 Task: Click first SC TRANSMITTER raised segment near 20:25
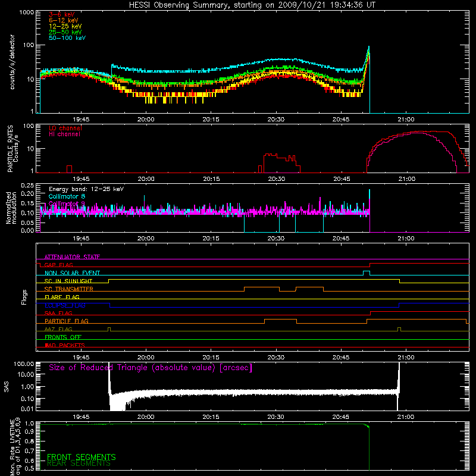(x=262, y=287)
